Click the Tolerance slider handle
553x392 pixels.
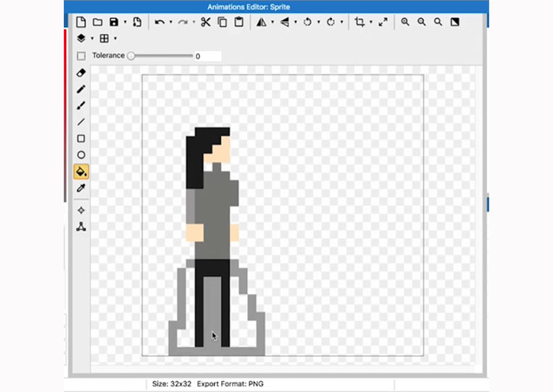click(131, 56)
